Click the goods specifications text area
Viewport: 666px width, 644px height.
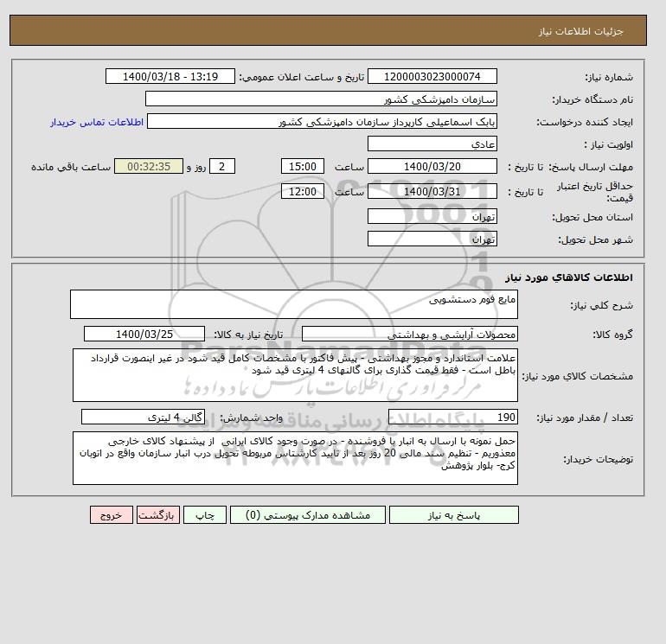295,375
